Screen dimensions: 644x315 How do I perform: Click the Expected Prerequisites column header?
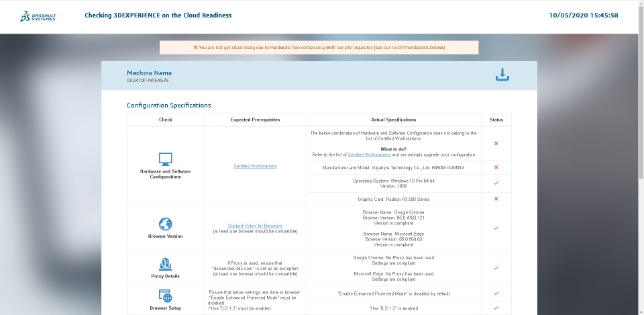coord(255,120)
